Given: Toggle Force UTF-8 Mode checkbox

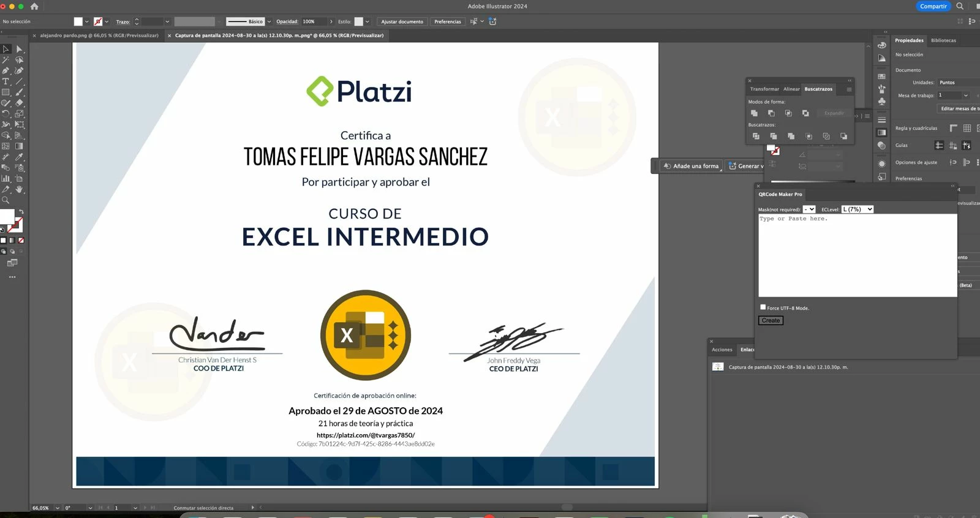Looking at the screenshot, I should [763, 307].
